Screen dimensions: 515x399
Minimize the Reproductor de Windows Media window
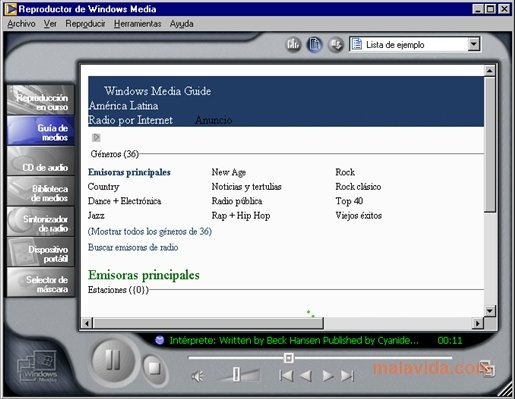point(478,9)
